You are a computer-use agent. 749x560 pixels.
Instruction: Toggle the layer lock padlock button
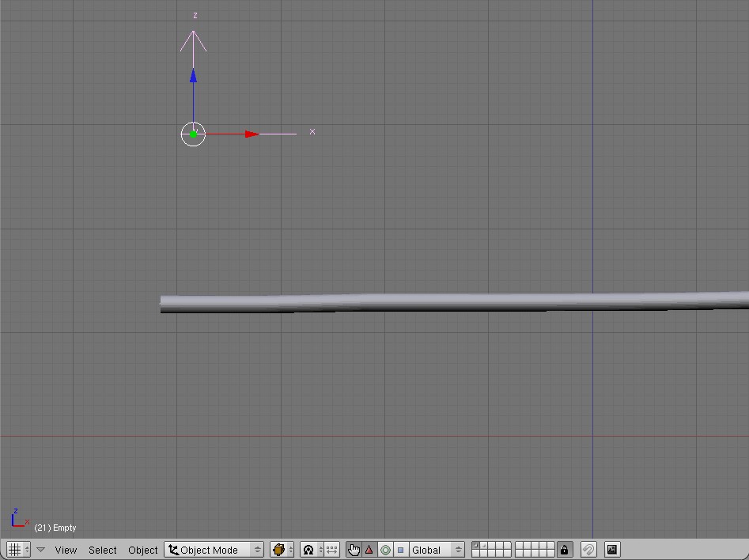[564, 550]
